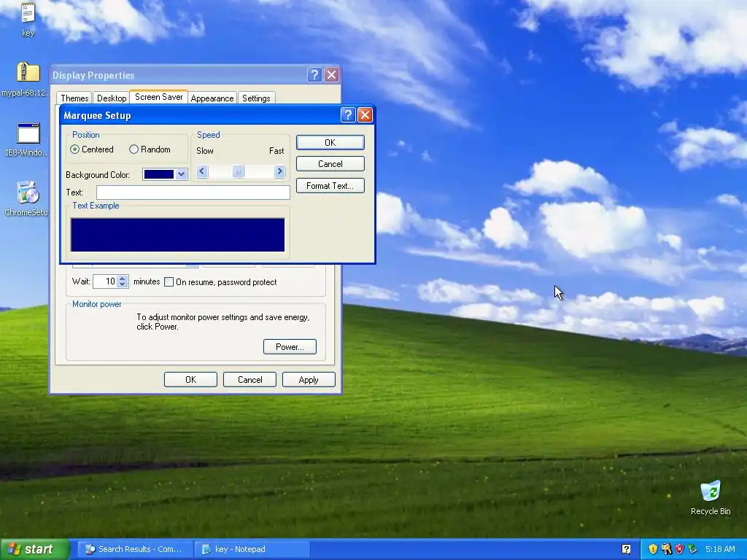Click the Text Example preview box
Viewport: 747px width, 560px height.
(178, 235)
